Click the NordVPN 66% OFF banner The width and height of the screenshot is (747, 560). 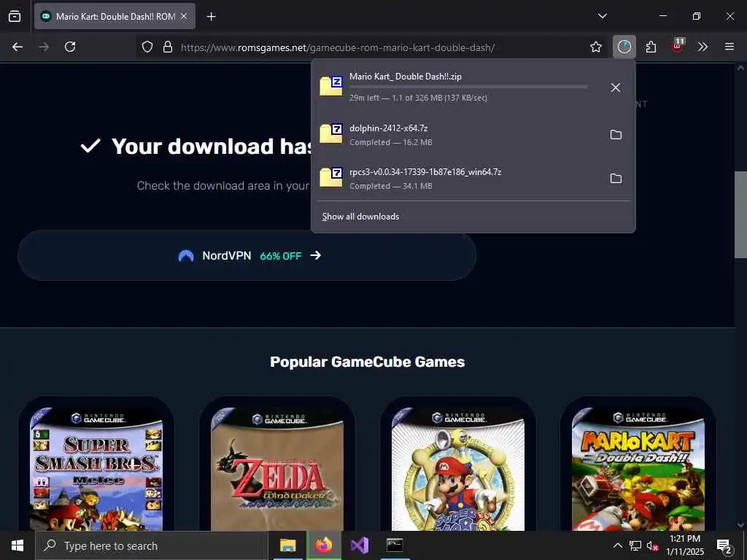pyautogui.click(x=247, y=256)
